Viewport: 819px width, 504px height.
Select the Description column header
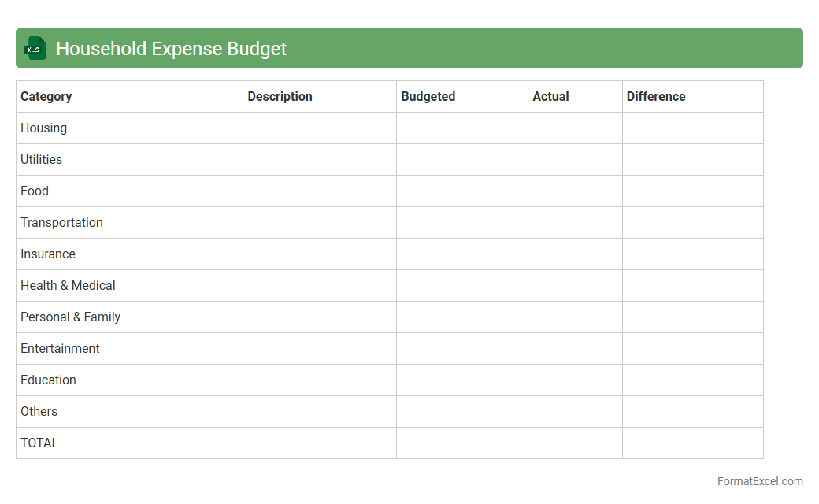click(280, 96)
